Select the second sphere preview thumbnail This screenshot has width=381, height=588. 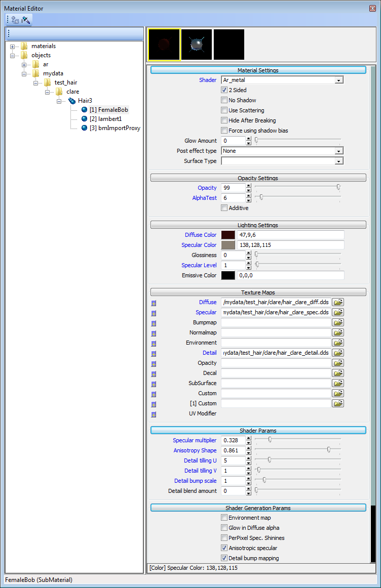[x=196, y=45]
